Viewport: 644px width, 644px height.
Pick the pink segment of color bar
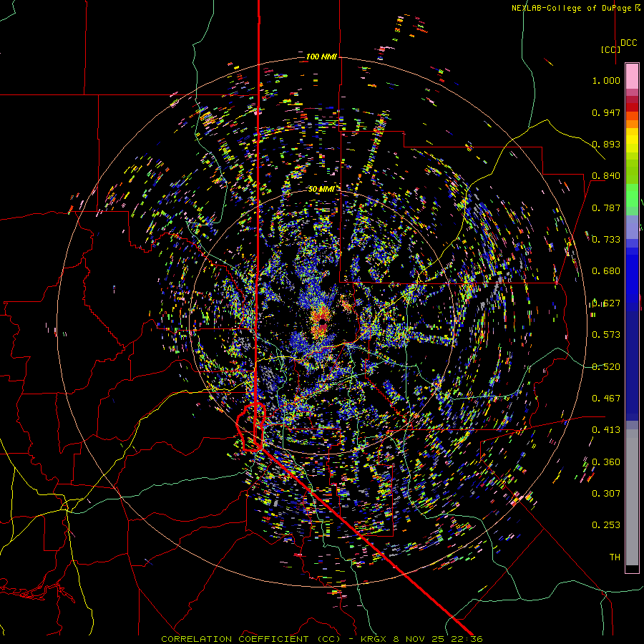(x=632, y=77)
